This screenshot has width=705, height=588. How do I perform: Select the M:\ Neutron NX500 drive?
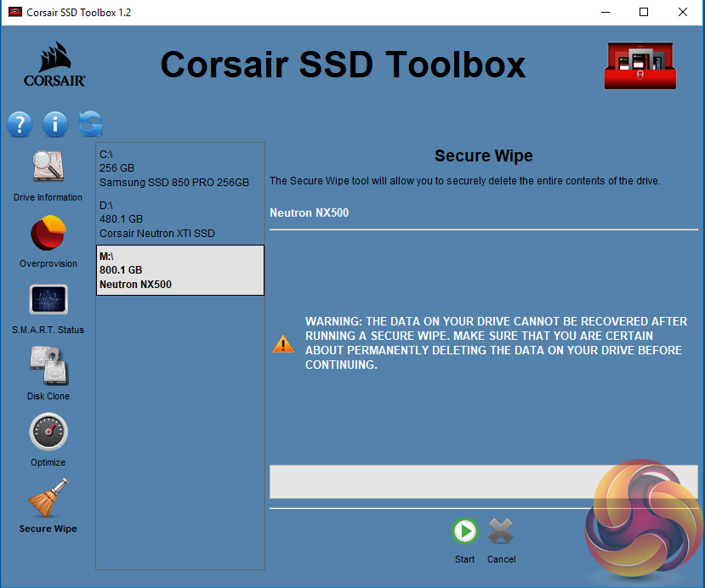point(179,270)
